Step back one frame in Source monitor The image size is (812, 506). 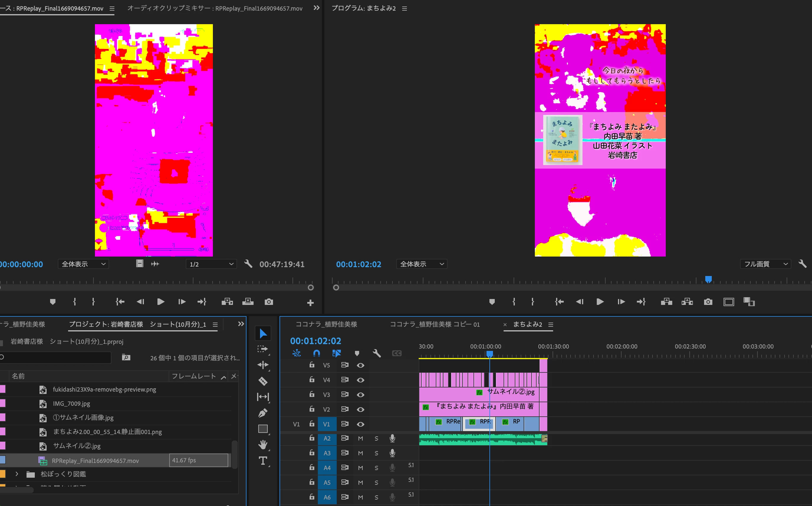[140, 302]
